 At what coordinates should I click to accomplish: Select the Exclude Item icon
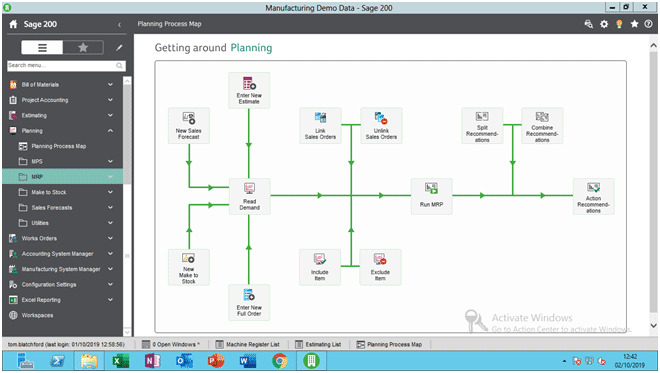tap(380, 267)
